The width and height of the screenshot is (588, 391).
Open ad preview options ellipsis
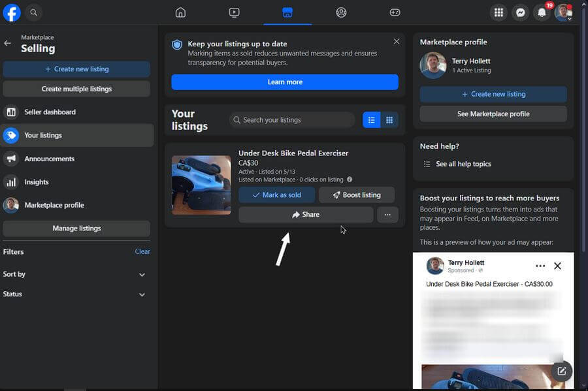pos(540,266)
